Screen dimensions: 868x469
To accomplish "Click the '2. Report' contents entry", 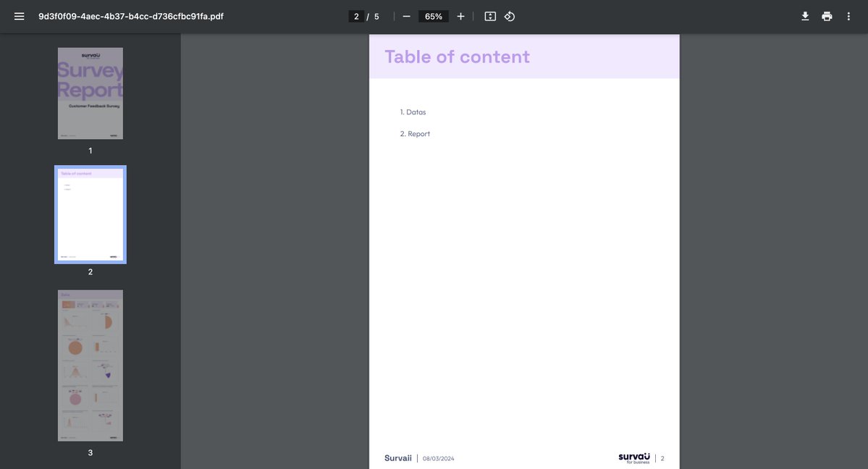I will point(416,134).
